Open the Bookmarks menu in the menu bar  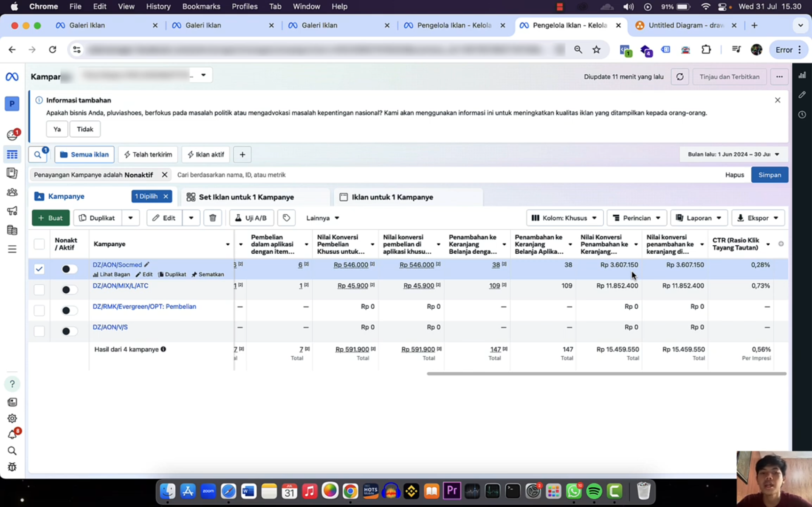point(201,6)
